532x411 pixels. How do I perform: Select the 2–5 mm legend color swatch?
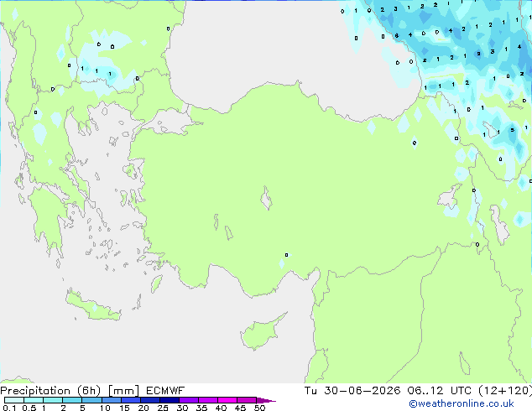click(x=72, y=400)
